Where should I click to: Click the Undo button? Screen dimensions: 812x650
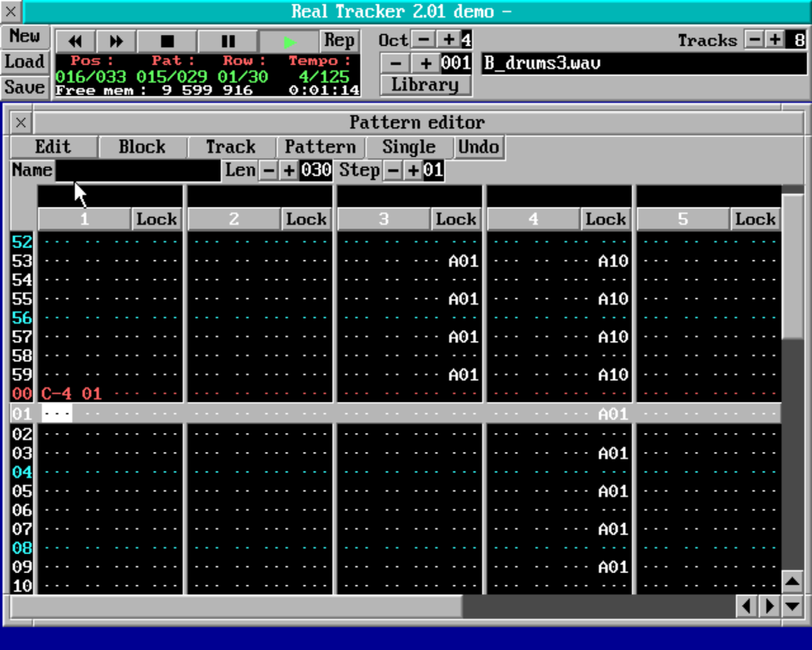tap(478, 147)
